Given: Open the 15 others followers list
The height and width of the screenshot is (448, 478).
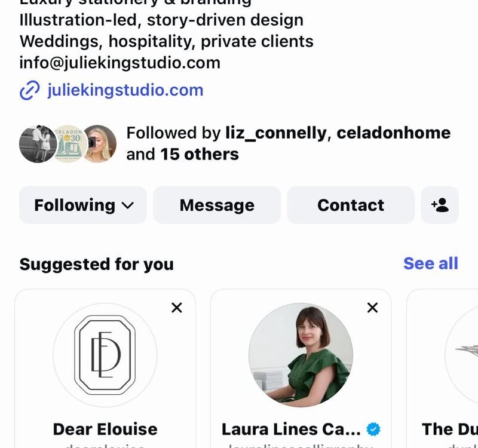Looking at the screenshot, I should pyautogui.click(x=200, y=154).
